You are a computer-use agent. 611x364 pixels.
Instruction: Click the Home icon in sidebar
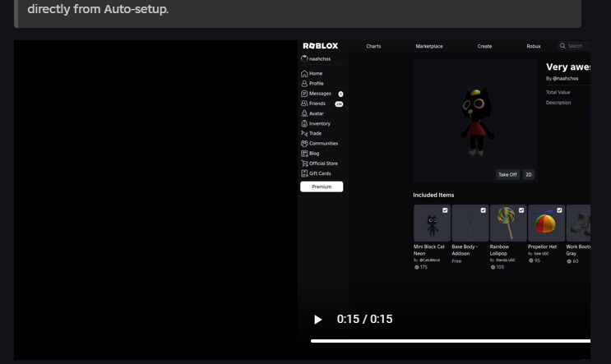pos(304,74)
